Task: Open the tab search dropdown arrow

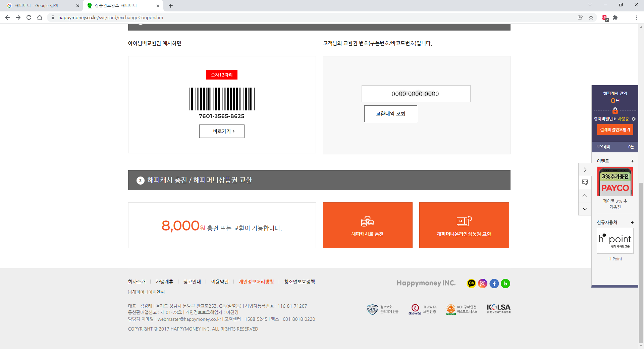Action: [x=590, y=5]
